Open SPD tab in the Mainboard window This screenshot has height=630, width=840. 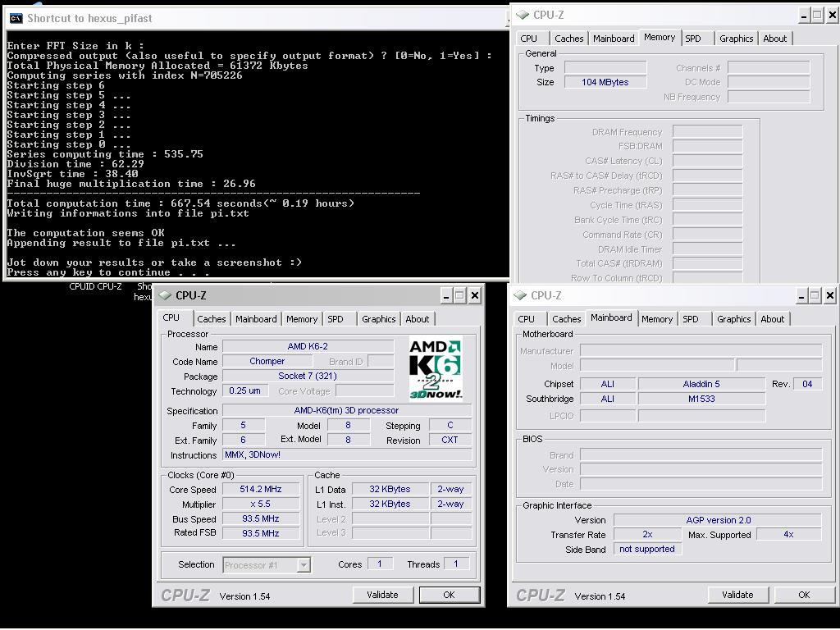pyautogui.click(x=691, y=319)
